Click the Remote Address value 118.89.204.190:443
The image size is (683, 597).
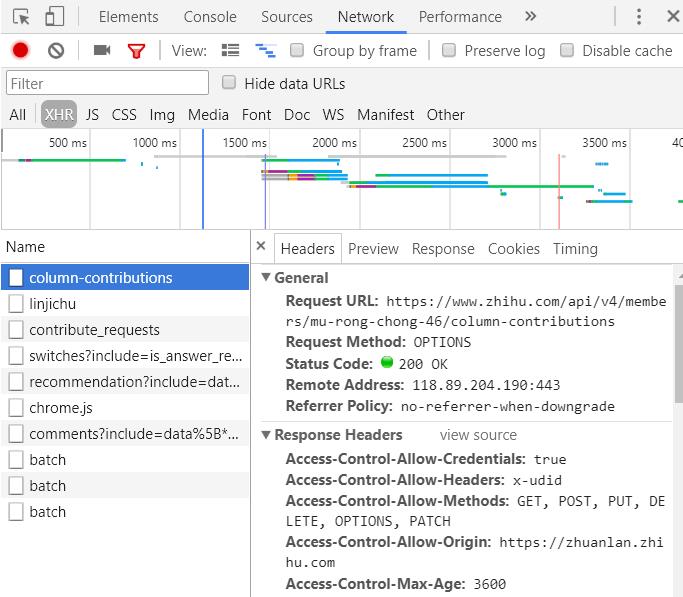click(x=486, y=385)
